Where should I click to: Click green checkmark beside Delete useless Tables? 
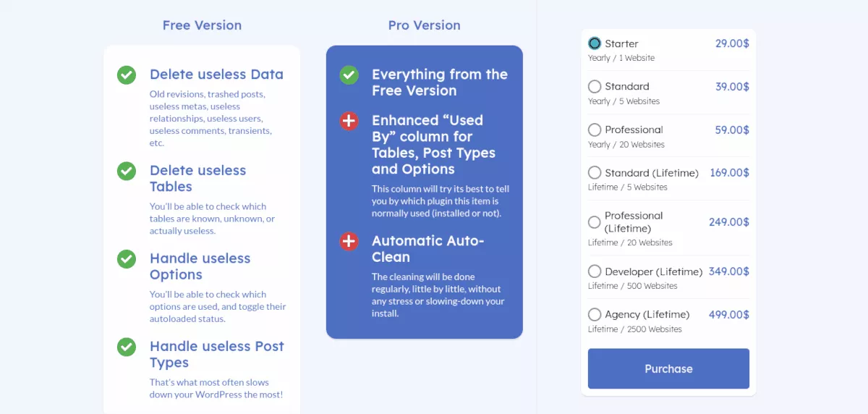[x=127, y=171]
